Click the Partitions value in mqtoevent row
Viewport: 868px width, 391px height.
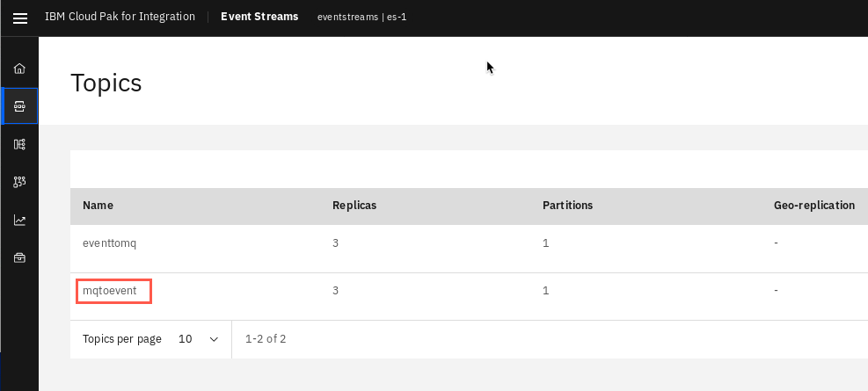coord(546,290)
